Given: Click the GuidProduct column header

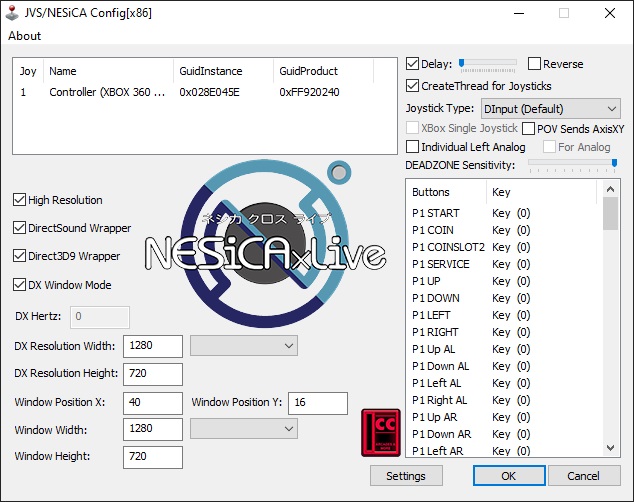Looking at the screenshot, I should [x=323, y=71].
